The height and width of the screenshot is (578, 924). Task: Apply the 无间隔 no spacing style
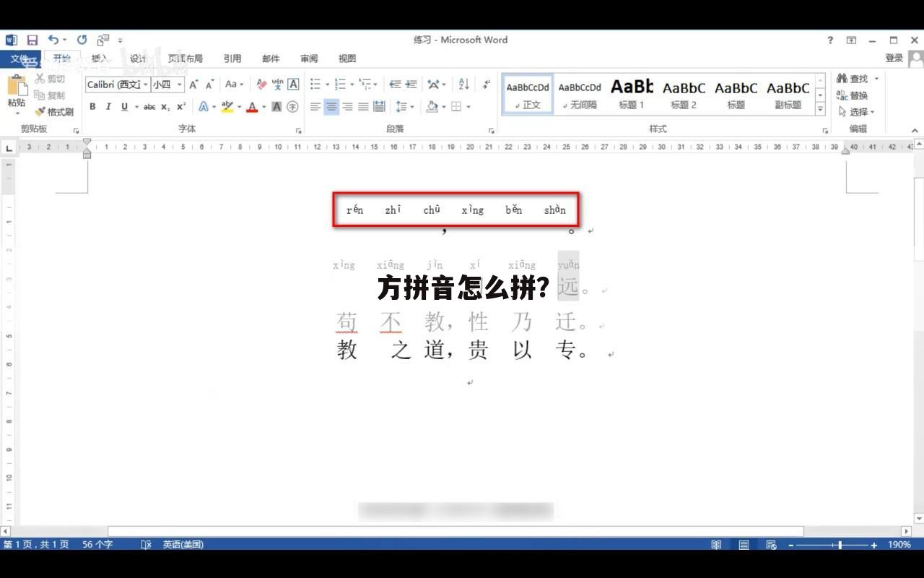coord(580,94)
